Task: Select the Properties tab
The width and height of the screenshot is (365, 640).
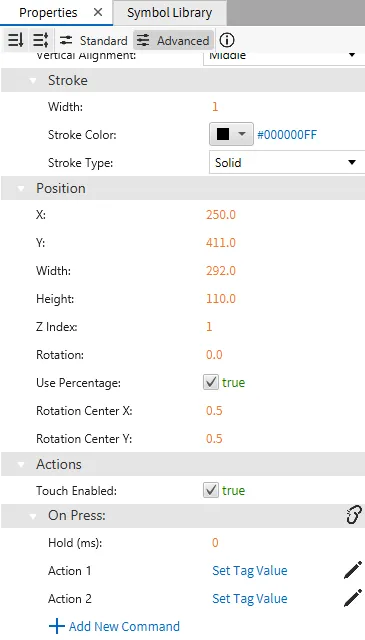Action: coord(48,13)
